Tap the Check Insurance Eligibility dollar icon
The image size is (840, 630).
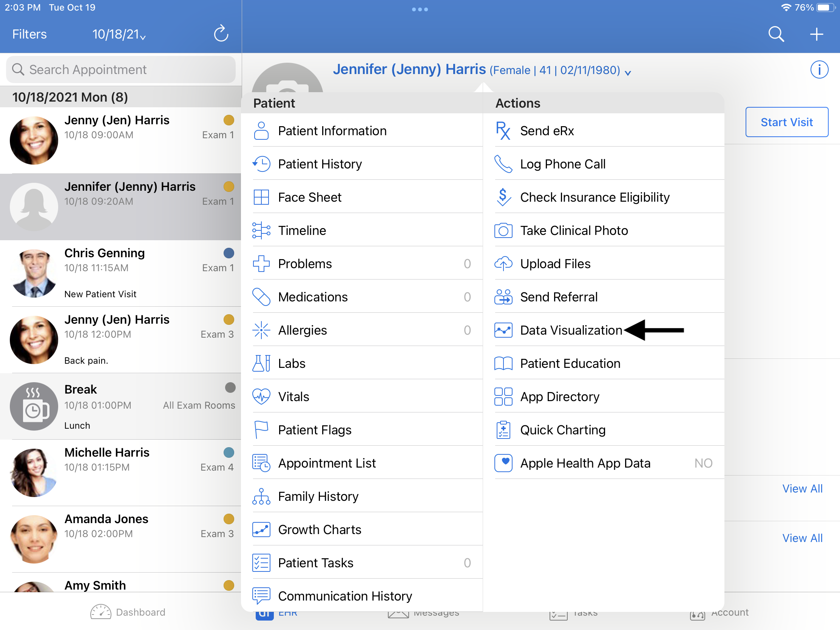pyautogui.click(x=503, y=197)
